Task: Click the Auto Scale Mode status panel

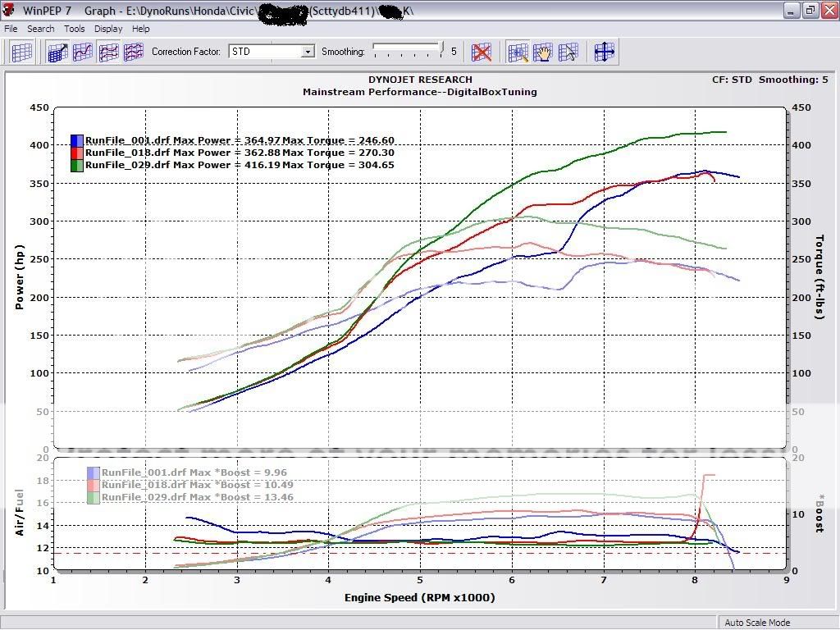Action: (757, 623)
